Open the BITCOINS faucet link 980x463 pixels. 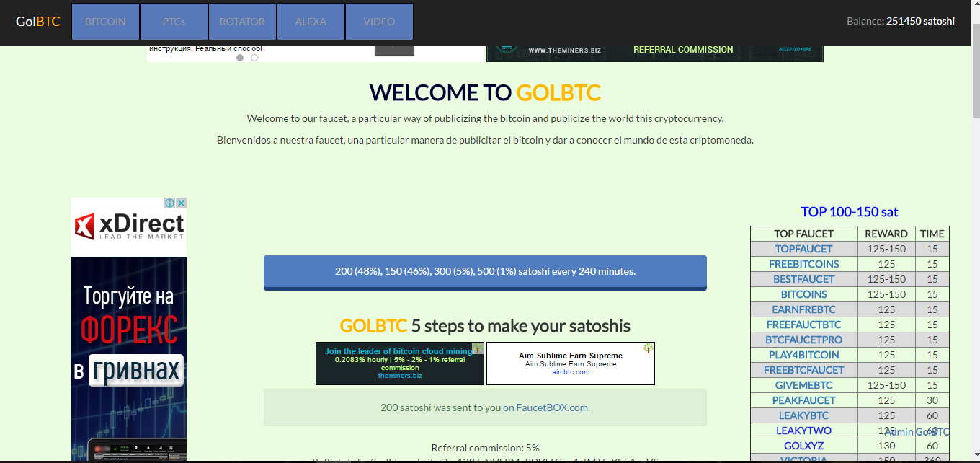pos(803,294)
